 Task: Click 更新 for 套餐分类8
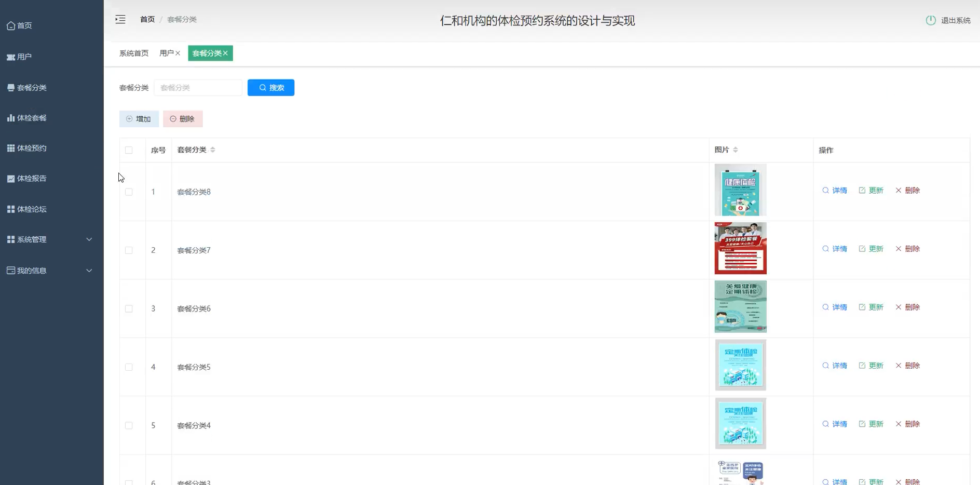871,191
